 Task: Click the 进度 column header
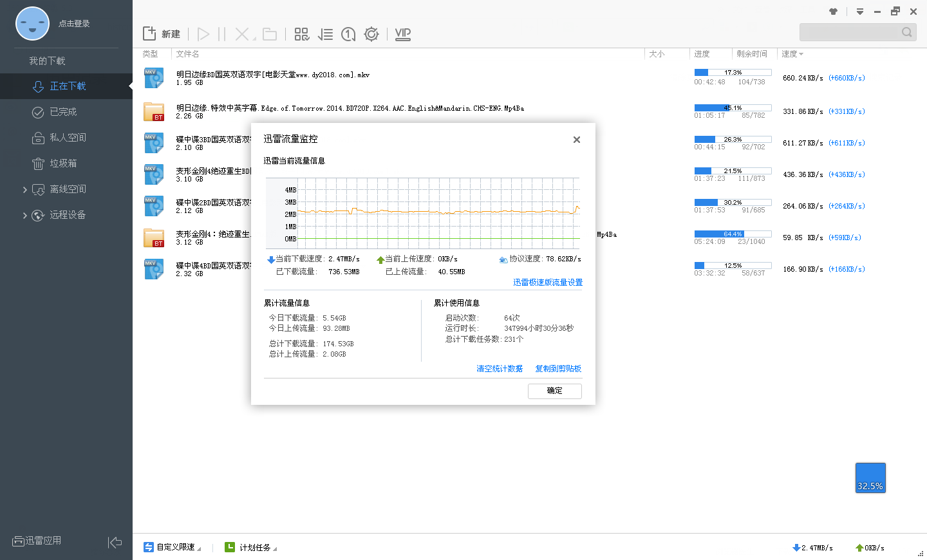[x=702, y=54]
